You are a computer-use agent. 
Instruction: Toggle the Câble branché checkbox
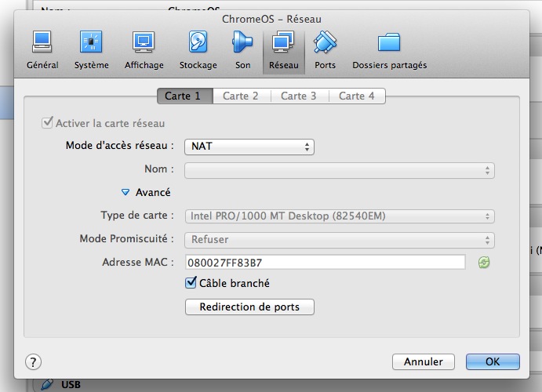191,283
